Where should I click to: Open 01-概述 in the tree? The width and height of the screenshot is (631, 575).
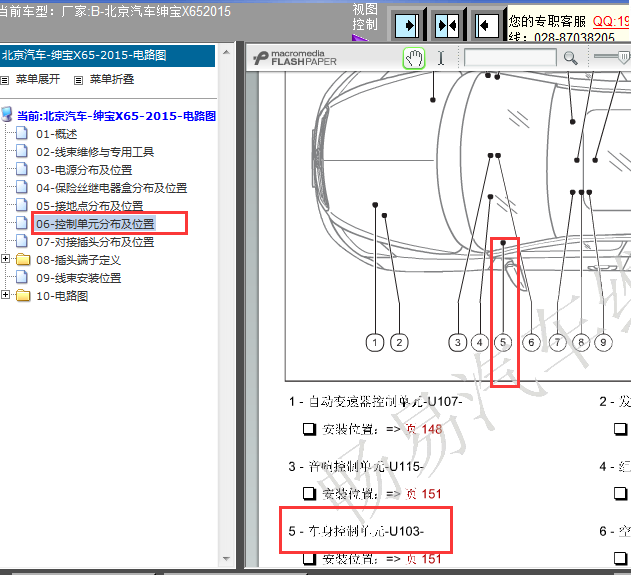tap(56, 134)
